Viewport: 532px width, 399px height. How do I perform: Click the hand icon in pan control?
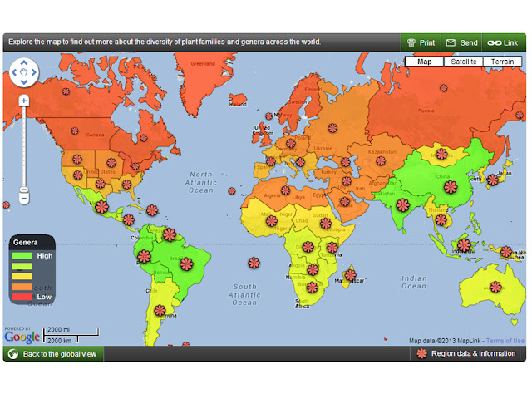24,72
